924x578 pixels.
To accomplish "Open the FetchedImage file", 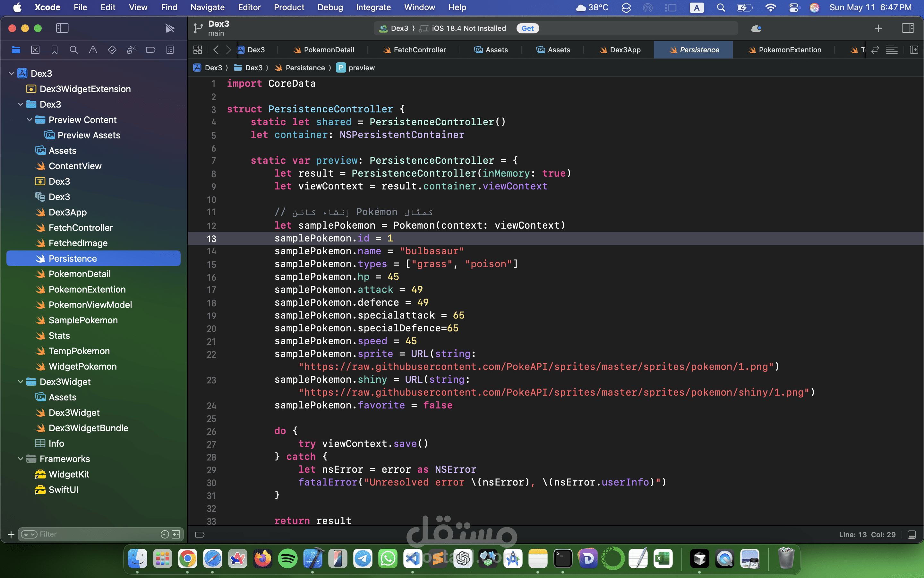I will pyautogui.click(x=72, y=243).
